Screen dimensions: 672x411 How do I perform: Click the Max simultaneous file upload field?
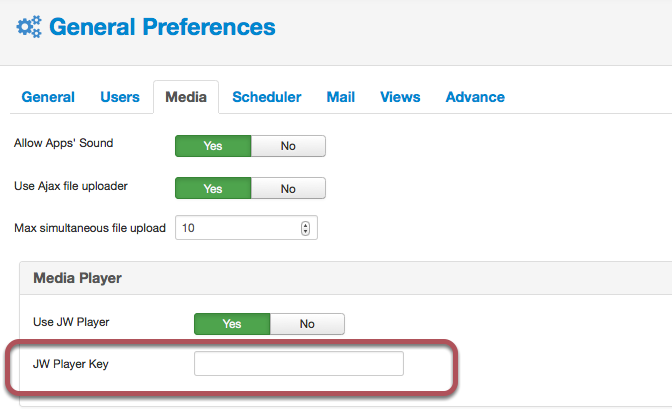(246, 228)
